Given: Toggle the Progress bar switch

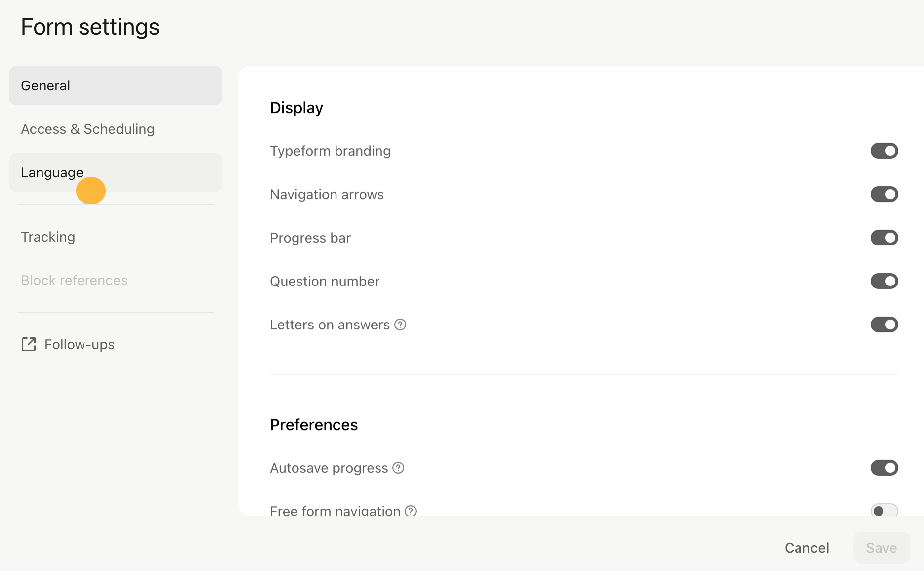Looking at the screenshot, I should (884, 238).
